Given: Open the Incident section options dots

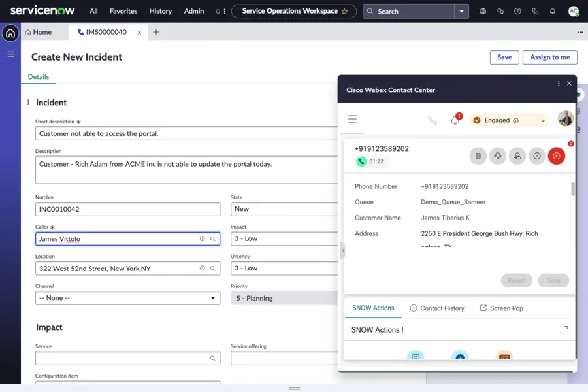Looking at the screenshot, I should tap(28, 102).
